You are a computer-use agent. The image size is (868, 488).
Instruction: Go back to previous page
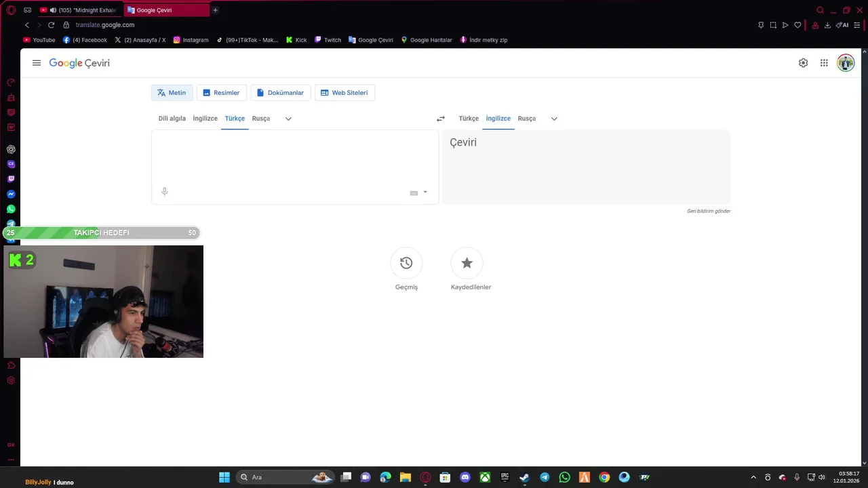pos(27,25)
